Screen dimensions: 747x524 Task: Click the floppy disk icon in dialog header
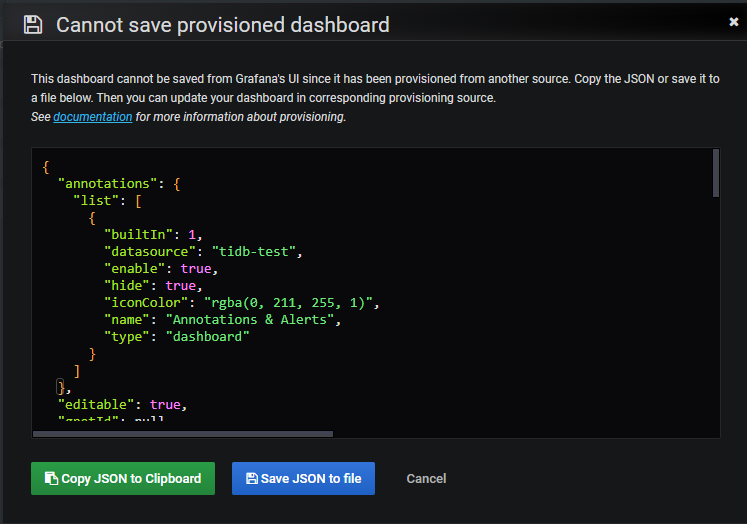[x=33, y=24]
